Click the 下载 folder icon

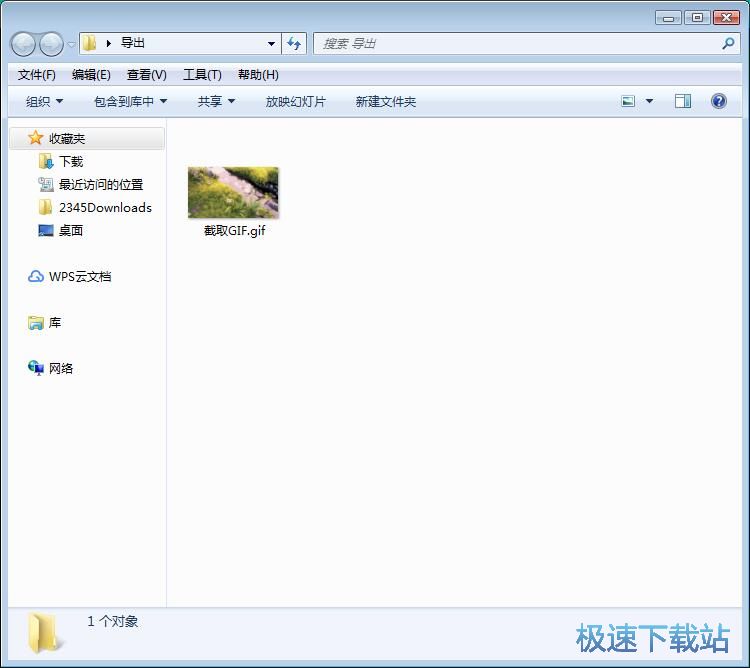tap(46, 161)
